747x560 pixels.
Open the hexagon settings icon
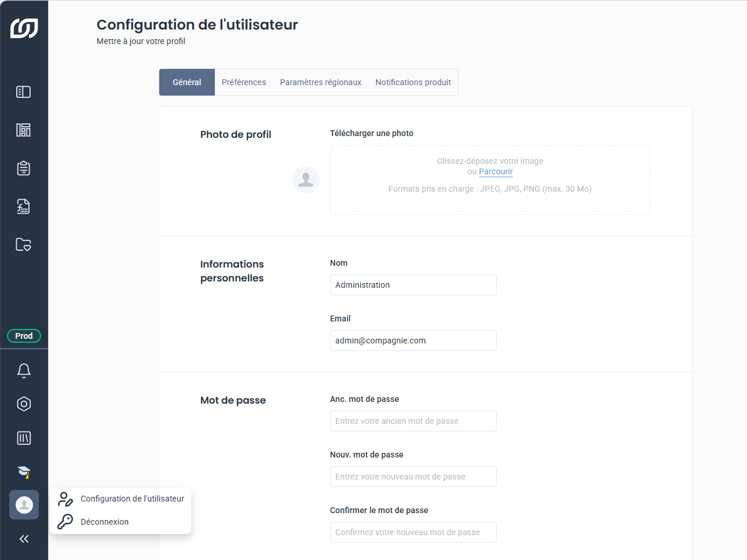click(x=24, y=404)
